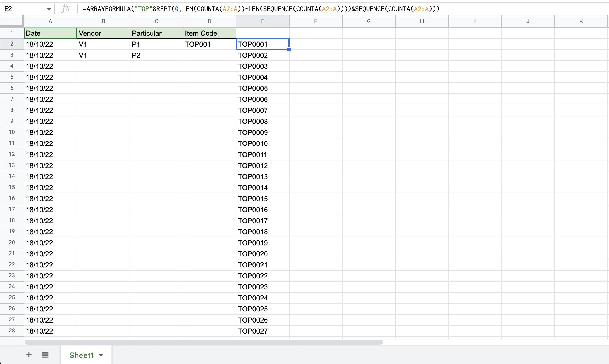Switch to the Sheet1 tab
The width and height of the screenshot is (609, 364).
click(x=82, y=355)
